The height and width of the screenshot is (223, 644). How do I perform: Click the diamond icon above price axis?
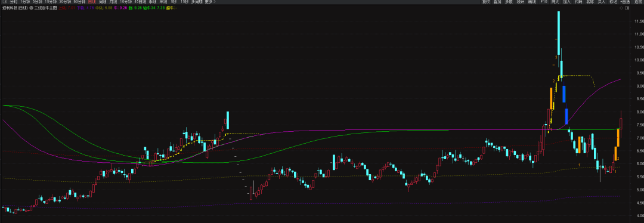click(621, 8)
